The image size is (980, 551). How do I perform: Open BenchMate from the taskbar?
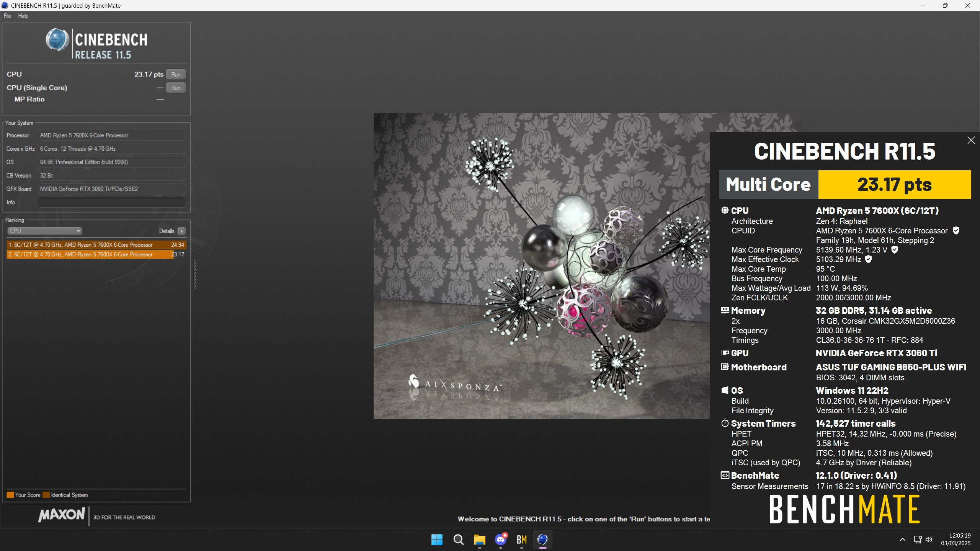point(521,540)
